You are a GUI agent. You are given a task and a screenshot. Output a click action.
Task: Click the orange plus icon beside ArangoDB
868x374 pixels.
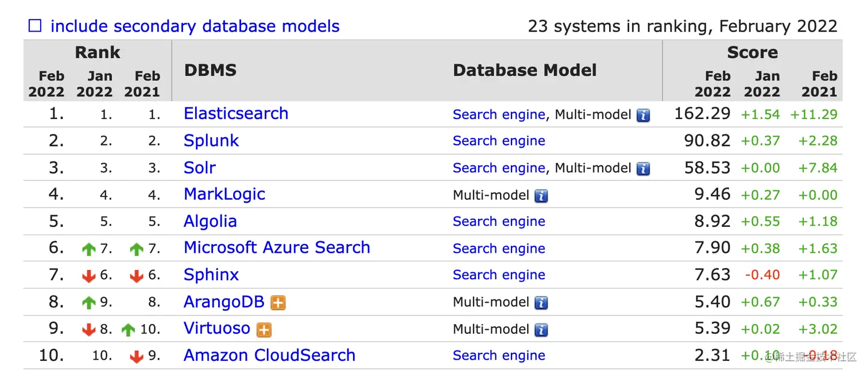point(278,303)
